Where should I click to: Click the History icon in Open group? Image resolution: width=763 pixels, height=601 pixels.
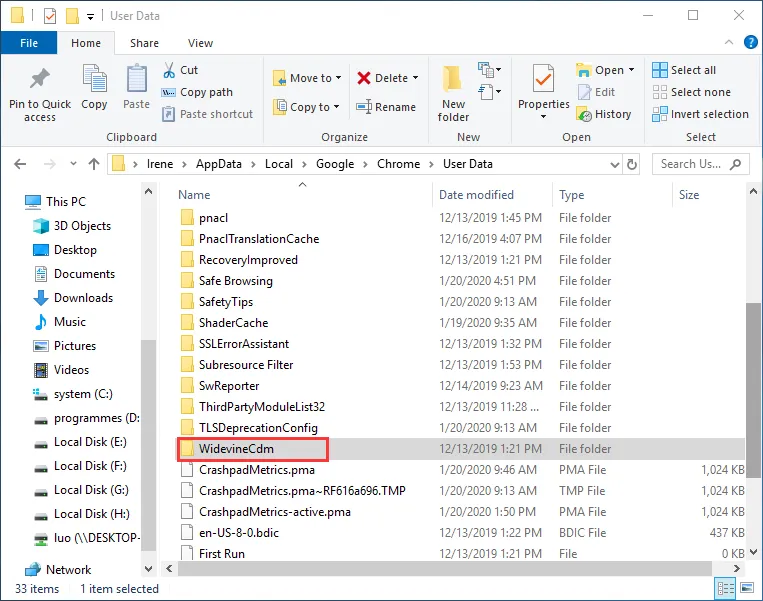tap(585, 114)
